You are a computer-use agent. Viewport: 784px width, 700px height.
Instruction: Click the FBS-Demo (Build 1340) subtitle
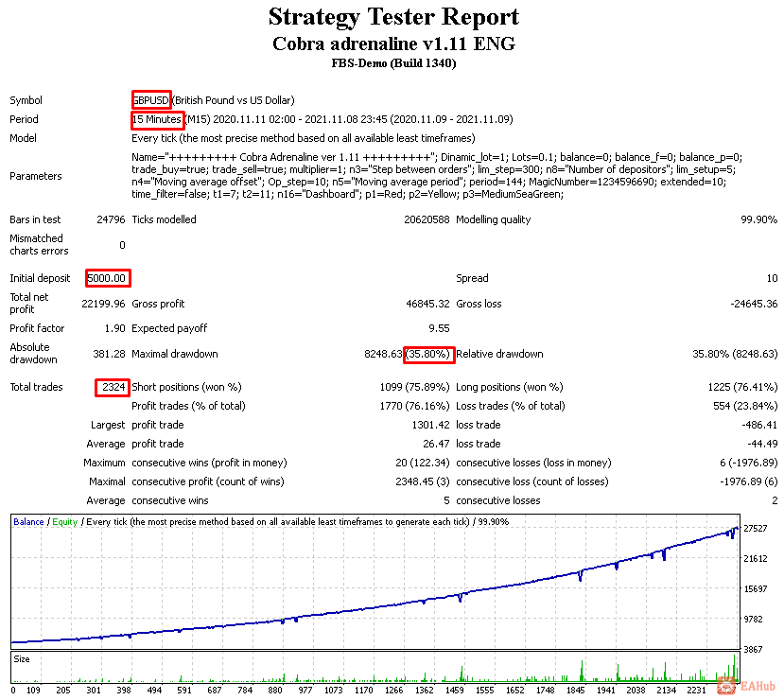(393, 63)
